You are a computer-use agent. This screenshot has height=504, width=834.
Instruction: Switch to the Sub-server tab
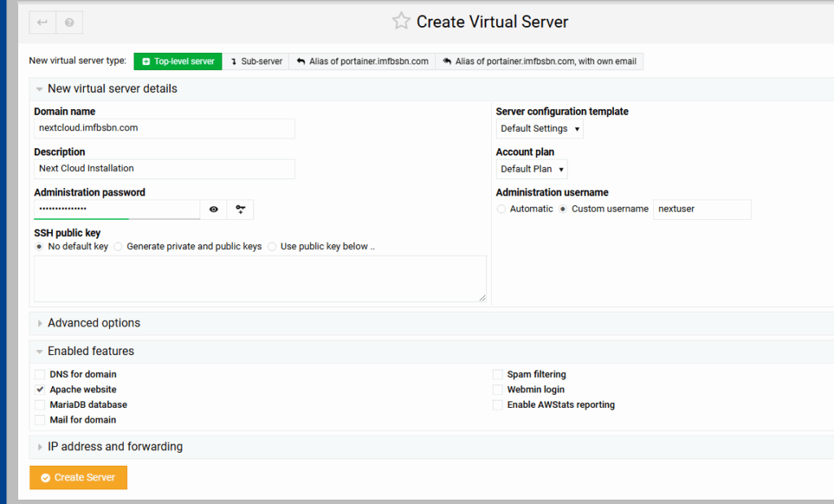click(256, 61)
